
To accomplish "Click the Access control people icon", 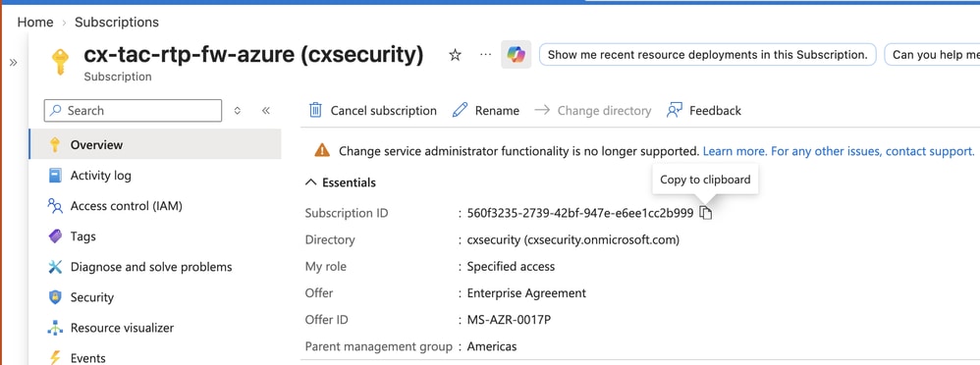I will click(55, 206).
